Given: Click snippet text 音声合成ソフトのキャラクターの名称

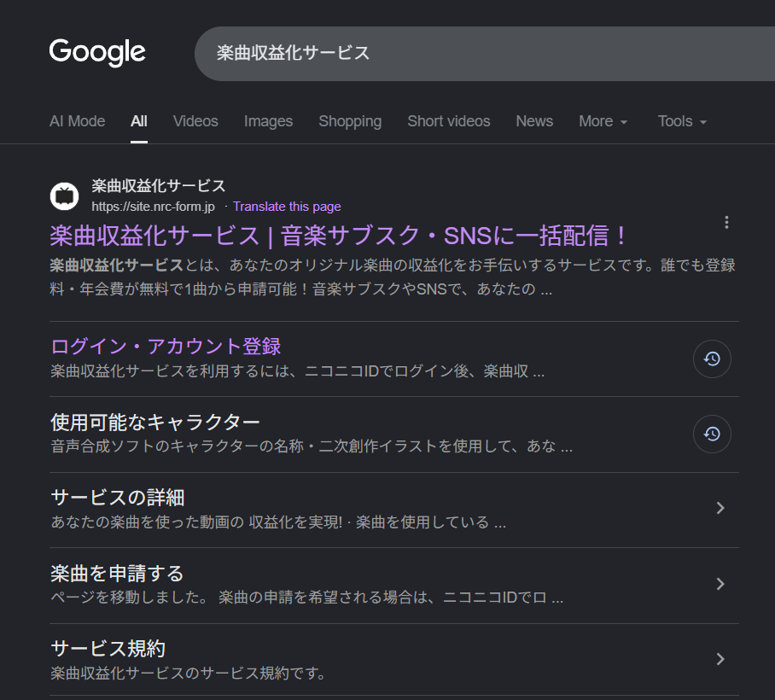Looking at the screenshot, I should click(x=177, y=446).
